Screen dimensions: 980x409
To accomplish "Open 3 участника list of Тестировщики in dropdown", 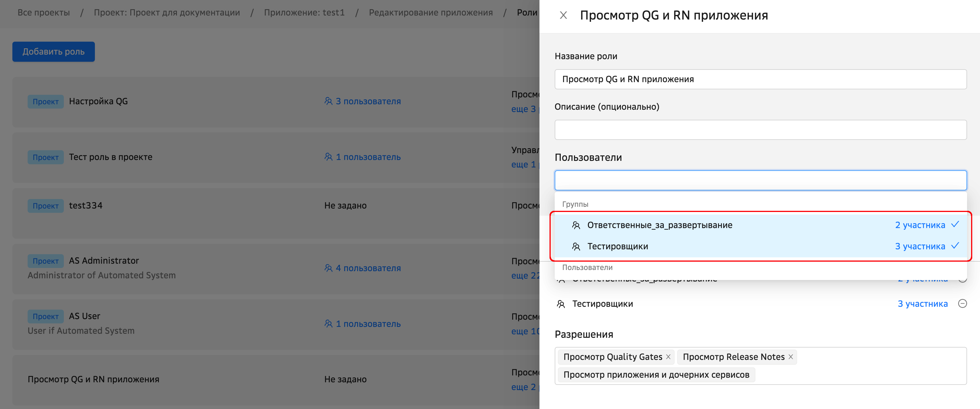I will click(920, 246).
